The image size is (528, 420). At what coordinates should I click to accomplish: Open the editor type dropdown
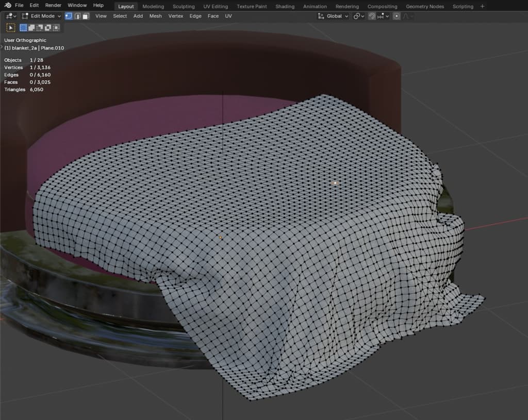(10, 16)
